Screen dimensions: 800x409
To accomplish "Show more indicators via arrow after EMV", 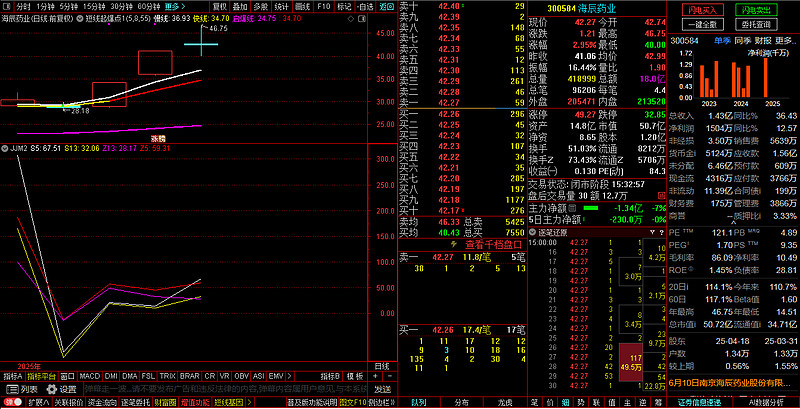I will click(289, 376).
